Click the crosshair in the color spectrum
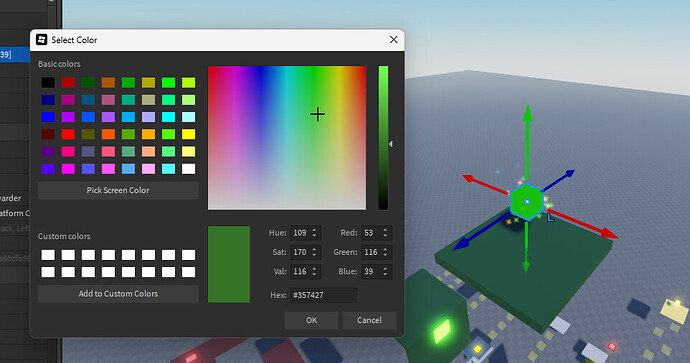Image resolution: width=690 pixels, height=363 pixels. [x=317, y=114]
